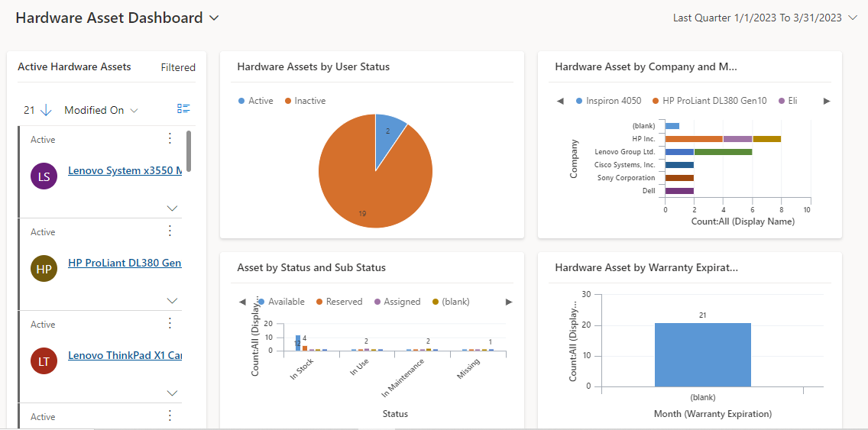
Task: Select the blue In Stock bar labeled 12
Action: (298, 343)
